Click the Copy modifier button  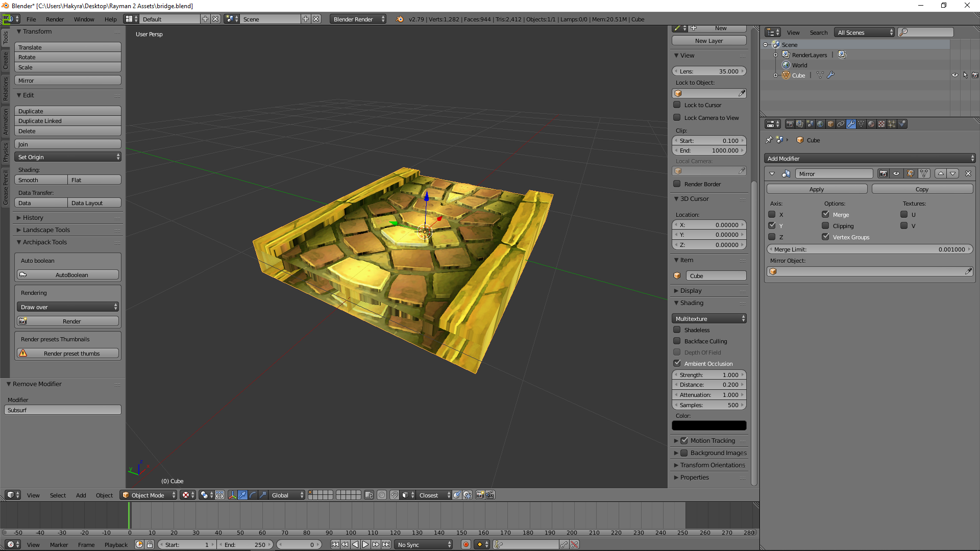pyautogui.click(x=922, y=189)
